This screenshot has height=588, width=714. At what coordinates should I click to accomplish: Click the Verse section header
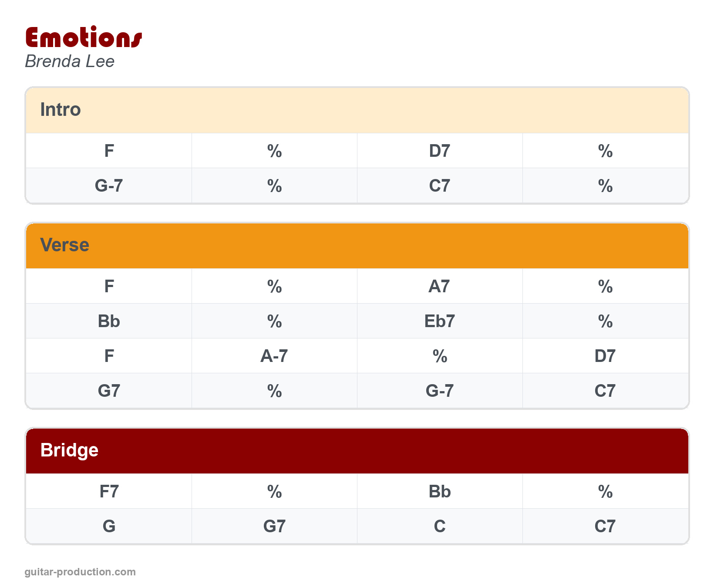64,245
